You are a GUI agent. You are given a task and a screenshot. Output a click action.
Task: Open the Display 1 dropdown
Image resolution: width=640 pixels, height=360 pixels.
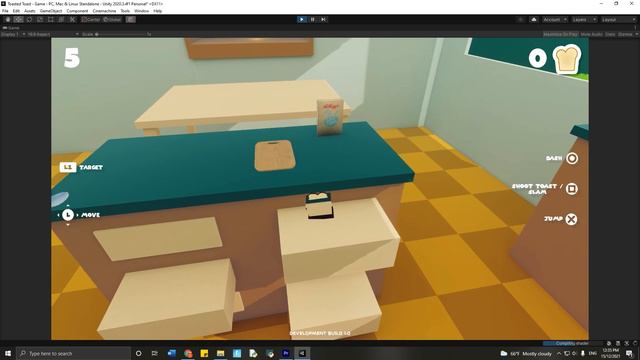click(13, 34)
